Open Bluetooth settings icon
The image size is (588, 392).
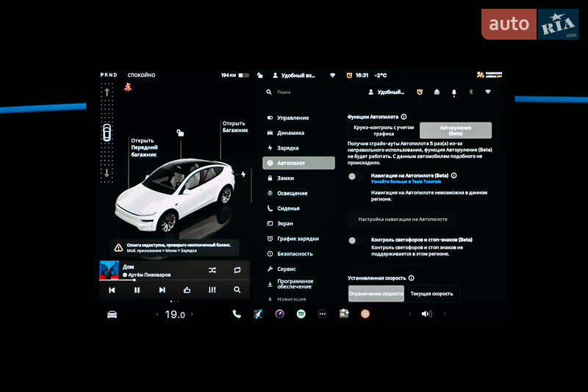point(471,92)
